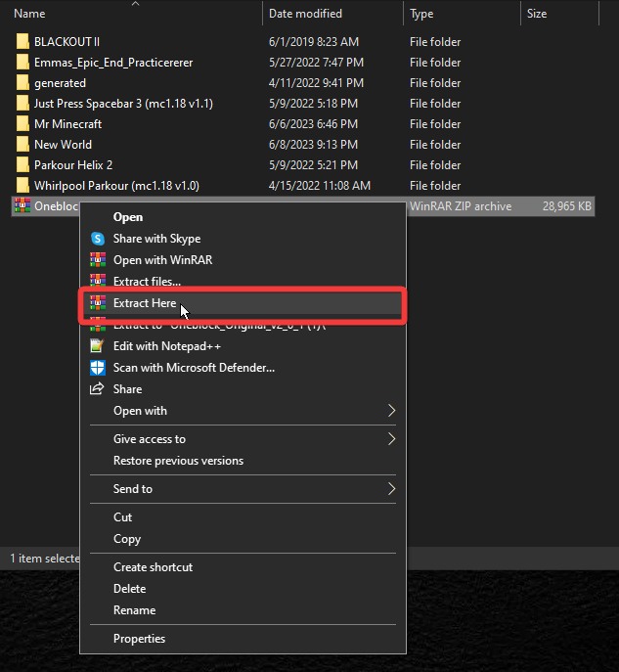Select the Just Press Spacebar 3 folder icon
This screenshot has width=619, height=672.
(22, 104)
